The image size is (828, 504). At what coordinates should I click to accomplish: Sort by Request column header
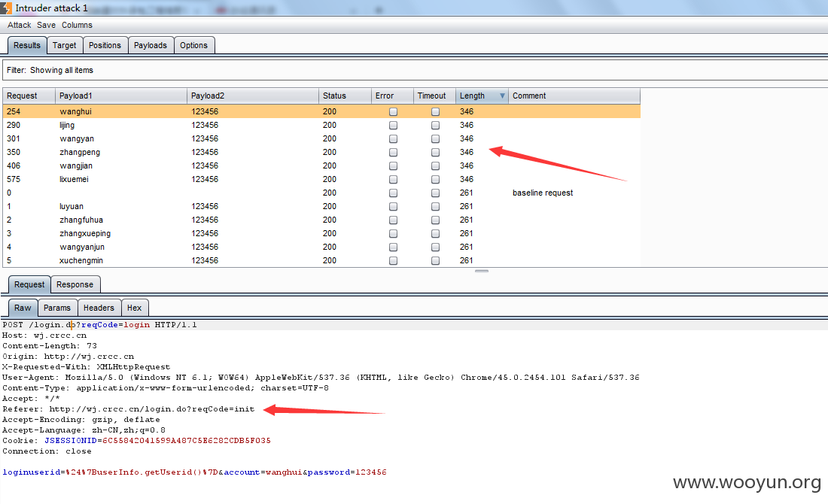[29, 96]
